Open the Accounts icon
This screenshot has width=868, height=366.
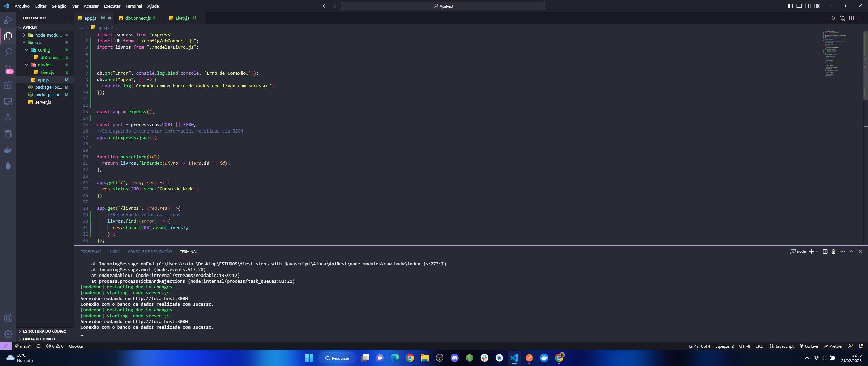pyautogui.click(x=8, y=318)
